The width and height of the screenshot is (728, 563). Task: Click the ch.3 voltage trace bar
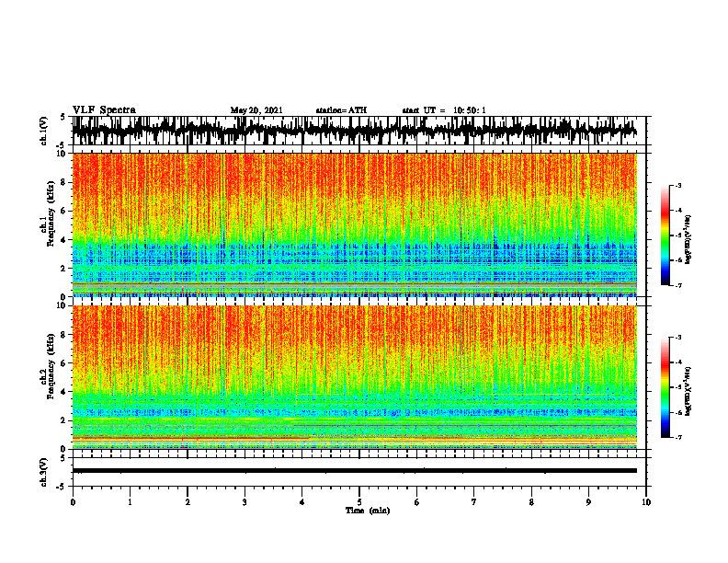(354, 471)
